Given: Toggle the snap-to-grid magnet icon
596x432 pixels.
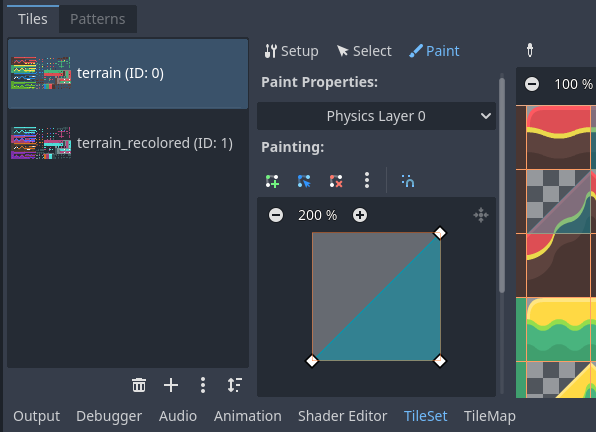Looking at the screenshot, I should click(408, 181).
